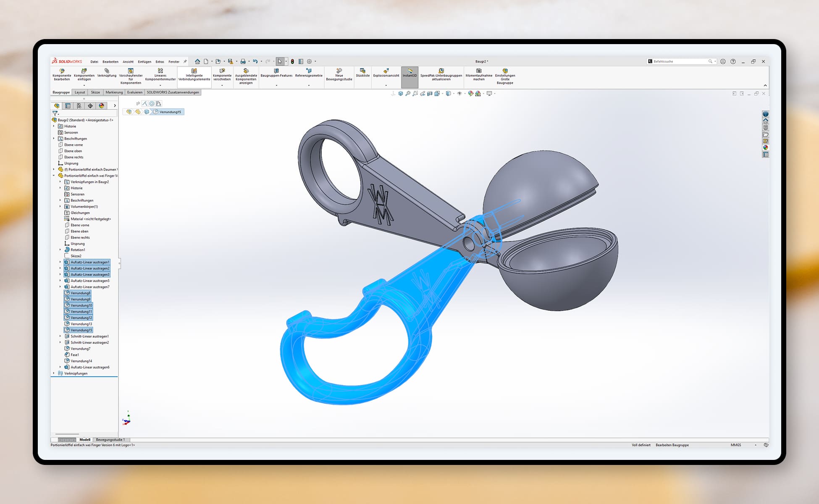The height and width of the screenshot is (504, 819).
Task: Start Neue Bewegungsstudie
Action: click(x=339, y=75)
